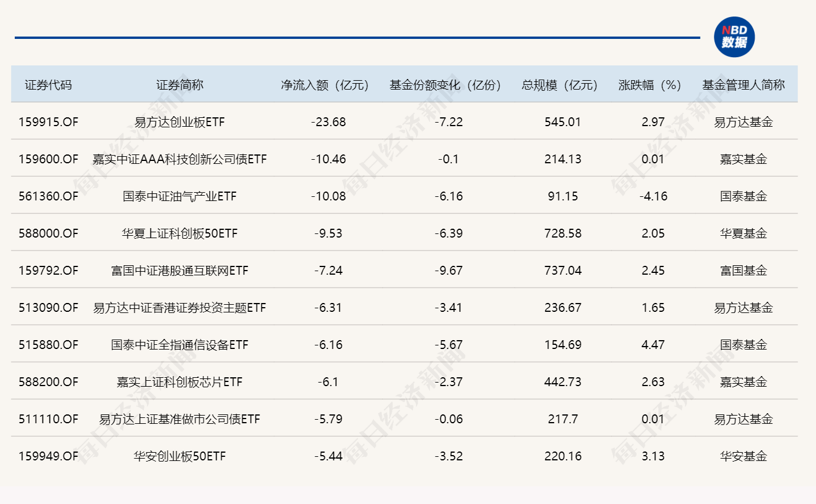This screenshot has width=816, height=504.
Task: Click 华安基金 manager name cell
Action: (743, 456)
